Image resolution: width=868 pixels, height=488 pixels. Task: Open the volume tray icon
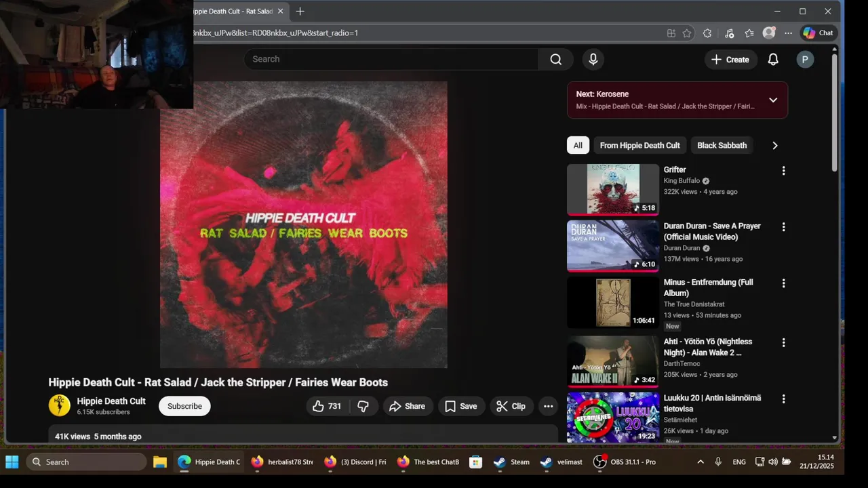tap(773, 462)
